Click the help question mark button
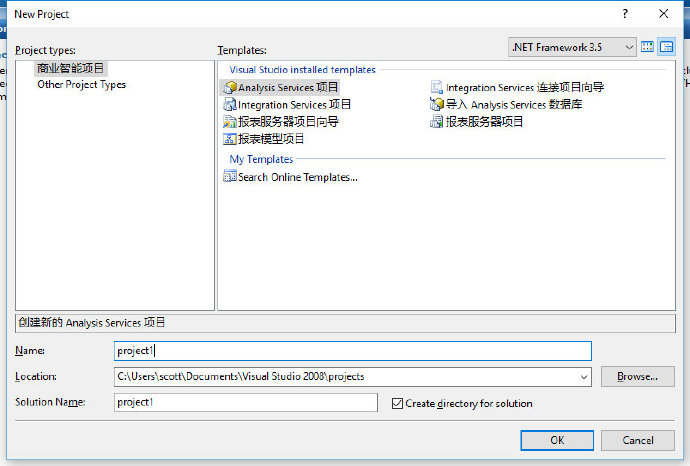Image resolution: width=690 pixels, height=466 pixels. (625, 14)
